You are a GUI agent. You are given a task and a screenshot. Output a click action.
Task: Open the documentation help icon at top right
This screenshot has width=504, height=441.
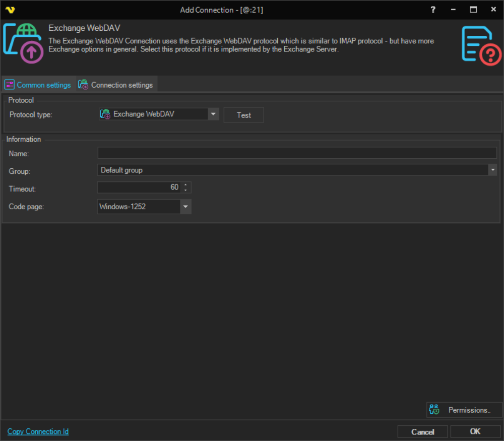tap(481, 46)
